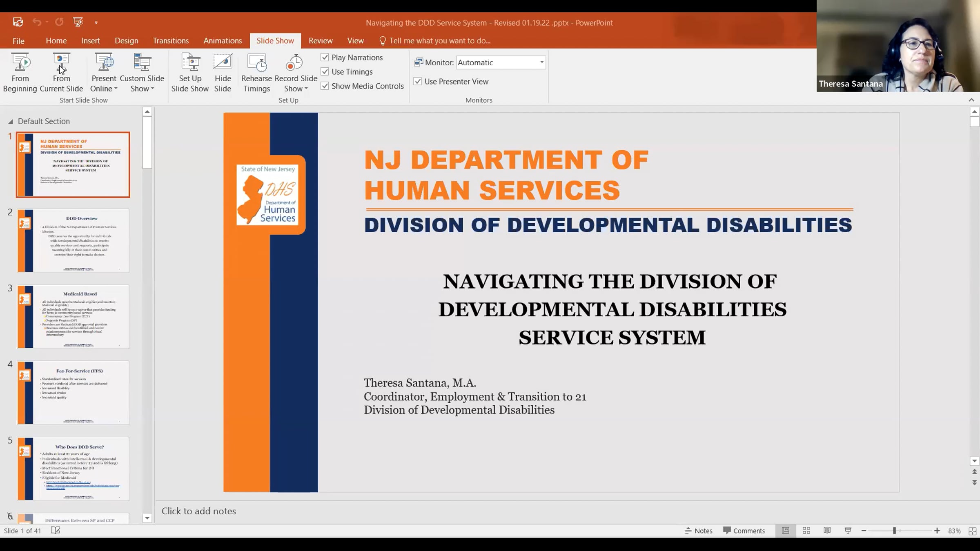Viewport: 980px width, 551px height.
Task: Switch to the Home tab
Action: pos(56,41)
